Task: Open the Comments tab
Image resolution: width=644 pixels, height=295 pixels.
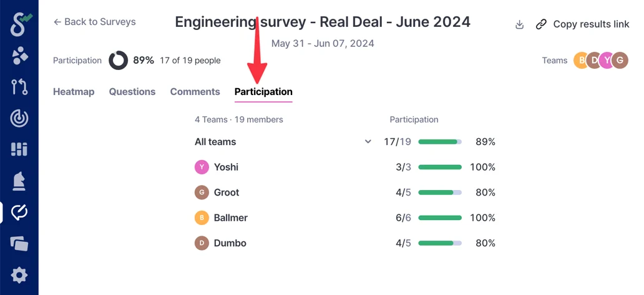Action: point(195,92)
